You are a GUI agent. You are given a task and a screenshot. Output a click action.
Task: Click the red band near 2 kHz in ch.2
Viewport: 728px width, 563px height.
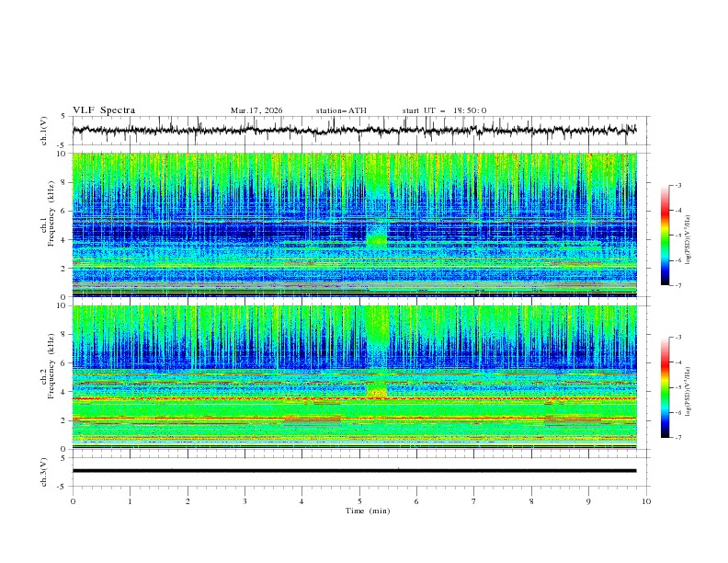coord(354,419)
